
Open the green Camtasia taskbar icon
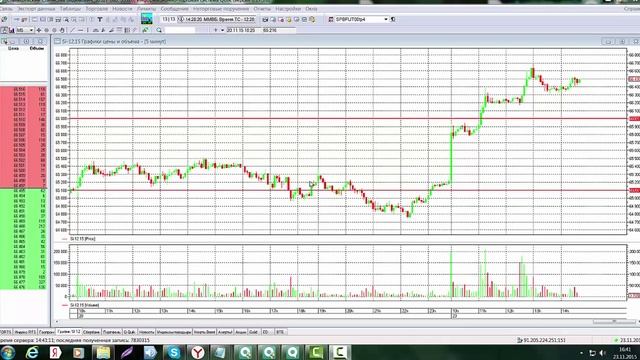[x=316, y=352]
